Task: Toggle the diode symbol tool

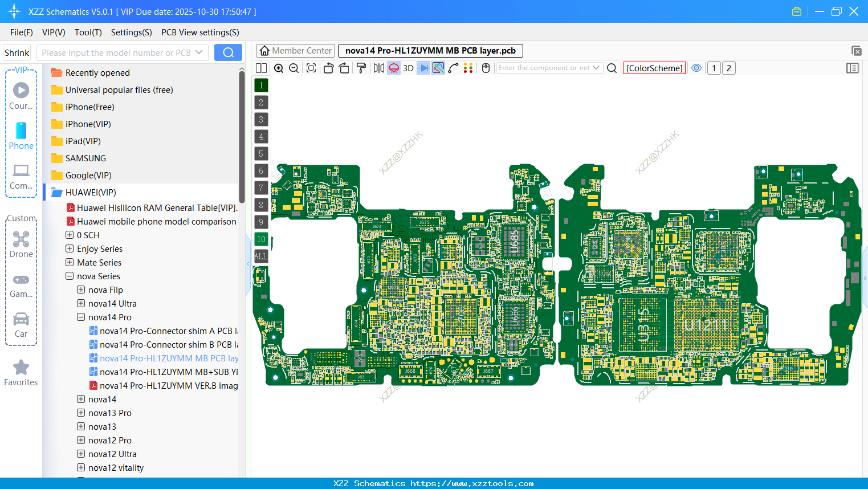Action: 423,68
